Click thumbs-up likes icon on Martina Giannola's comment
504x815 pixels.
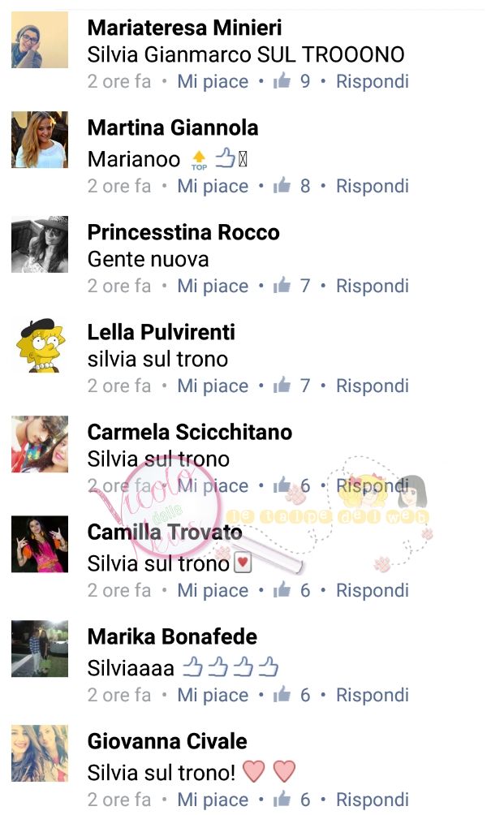click(x=282, y=185)
